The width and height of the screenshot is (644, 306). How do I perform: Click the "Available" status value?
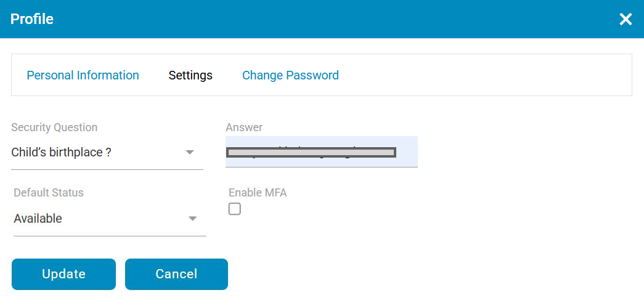pyautogui.click(x=38, y=219)
